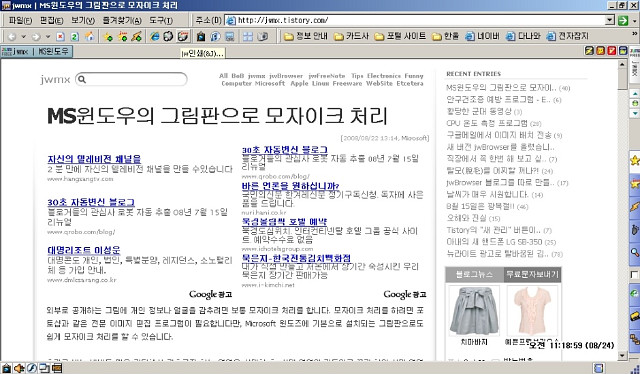Click the Freeware category link
640x374 pixels.
(x=347, y=83)
